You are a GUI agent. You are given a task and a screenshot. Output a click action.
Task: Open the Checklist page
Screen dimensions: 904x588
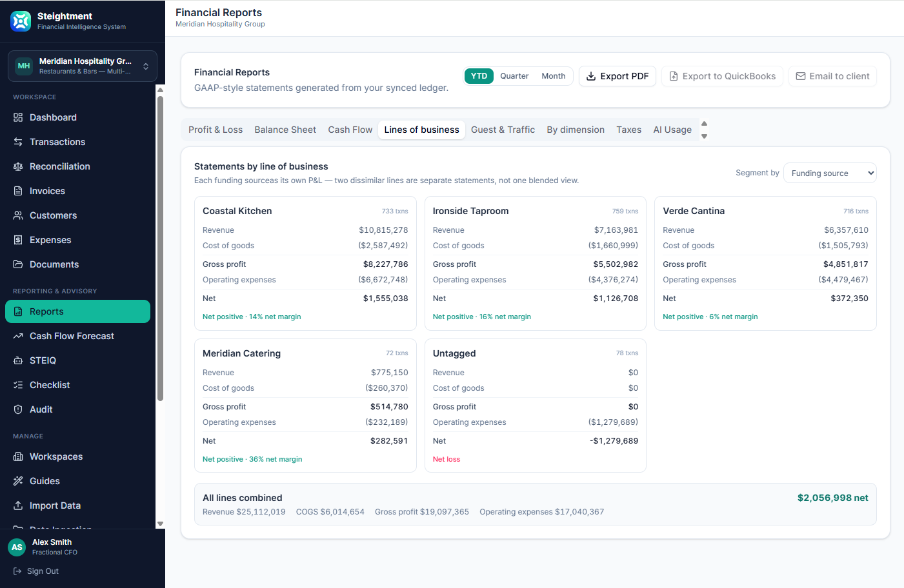pyautogui.click(x=77, y=385)
